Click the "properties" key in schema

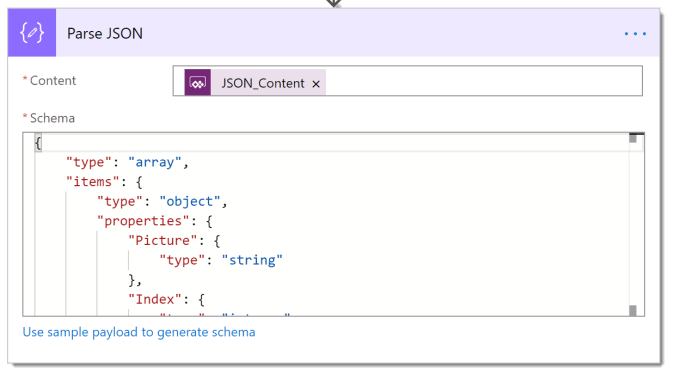coord(144,221)
